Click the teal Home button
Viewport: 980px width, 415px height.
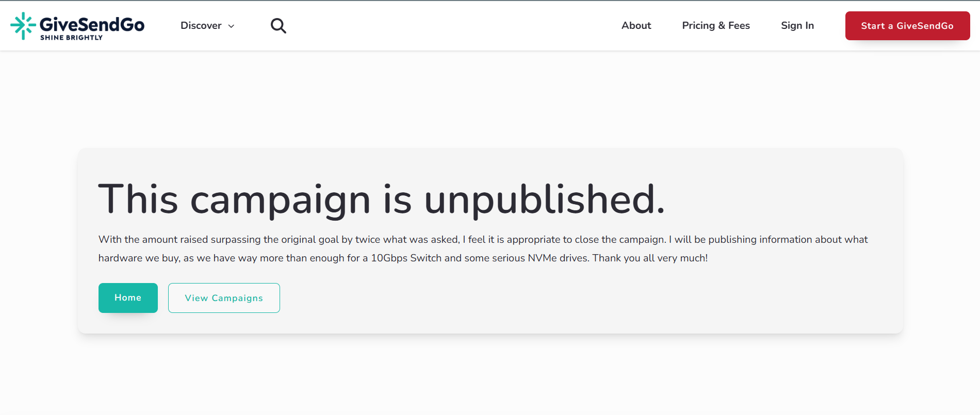point(128,298)
